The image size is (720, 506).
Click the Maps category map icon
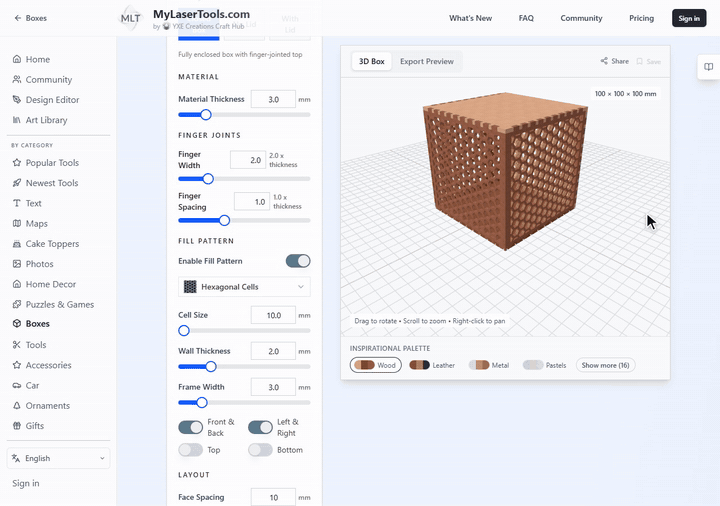click(17, 224)
